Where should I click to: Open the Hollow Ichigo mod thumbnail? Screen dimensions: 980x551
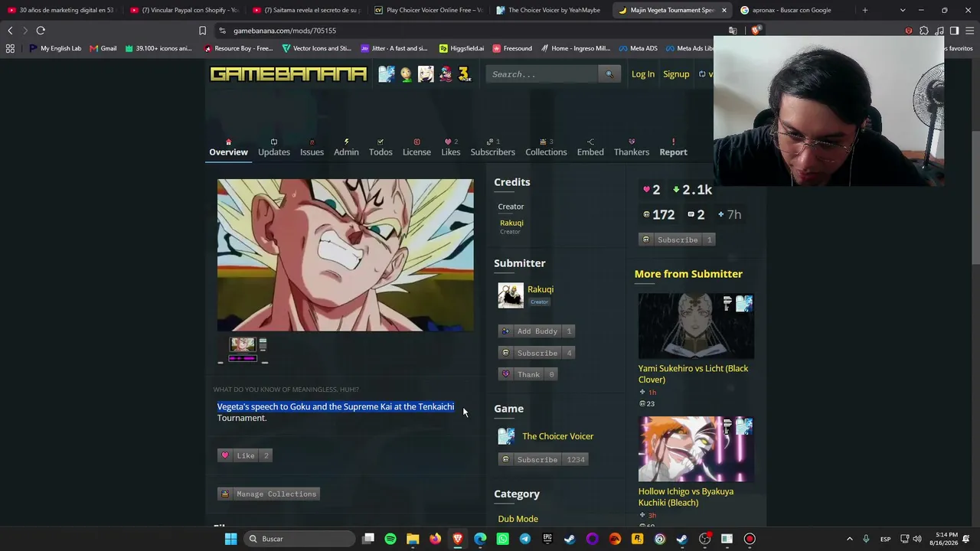pyautogui.click(x=696, y=449)
